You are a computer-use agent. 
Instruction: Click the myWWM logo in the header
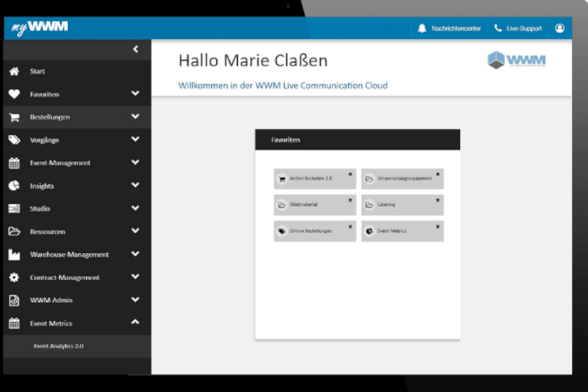click(40, 27)
